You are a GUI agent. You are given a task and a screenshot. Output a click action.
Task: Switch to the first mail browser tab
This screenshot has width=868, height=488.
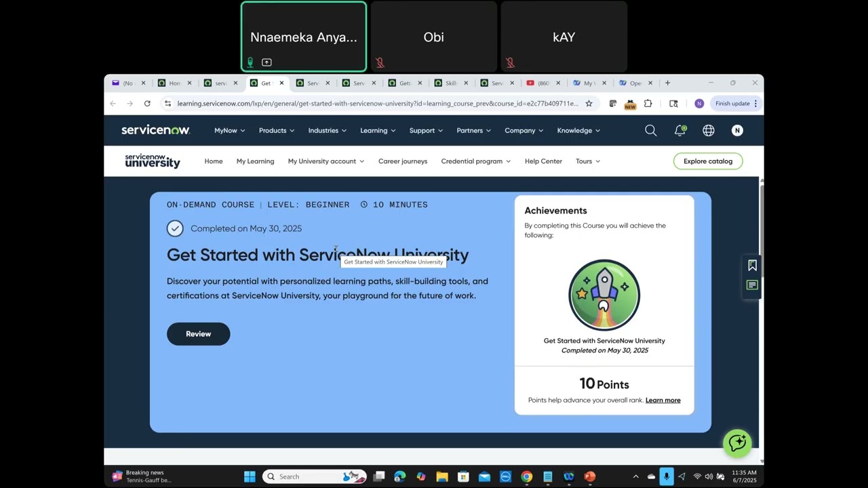[x=128, y=83]
